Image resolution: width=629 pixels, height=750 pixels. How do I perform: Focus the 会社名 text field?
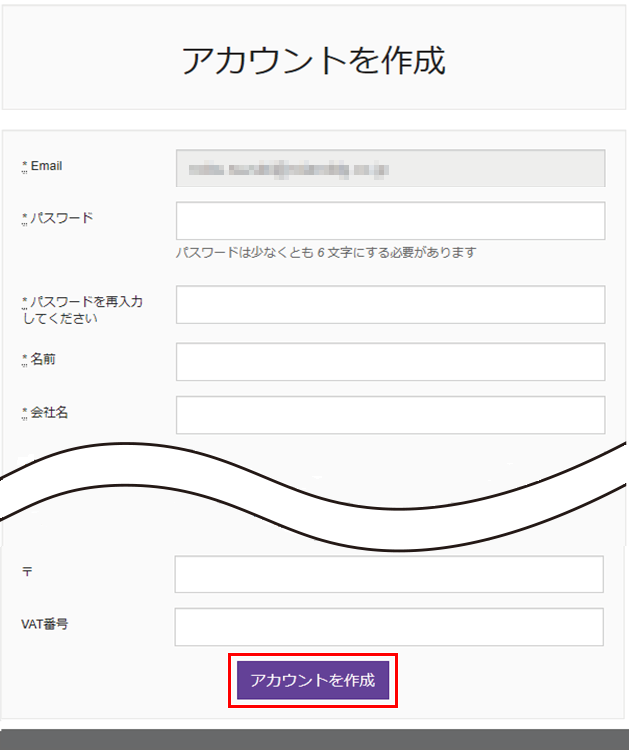(x=390, y=415)
